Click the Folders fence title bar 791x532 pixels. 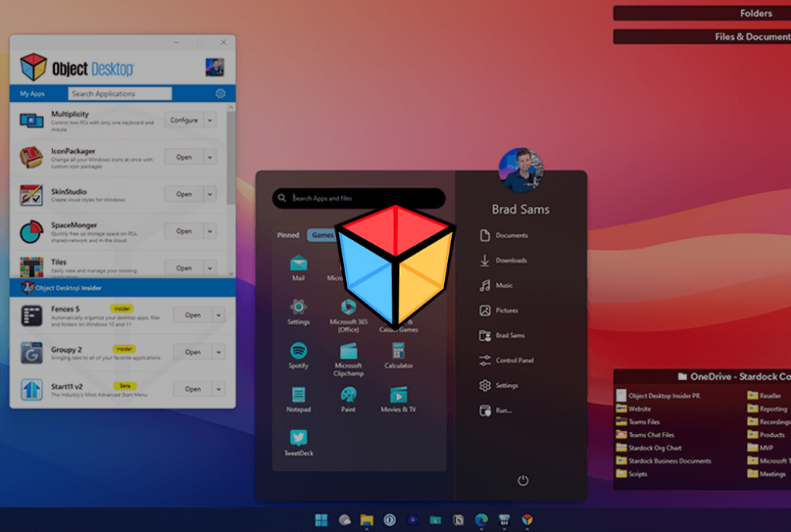pyautogui.click(x=701, y=13)
